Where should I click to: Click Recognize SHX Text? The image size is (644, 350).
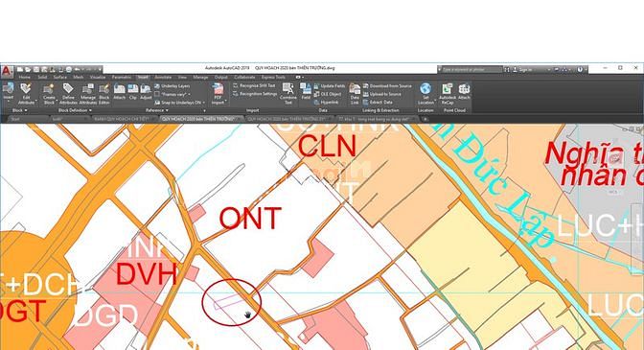click(254, 86)
